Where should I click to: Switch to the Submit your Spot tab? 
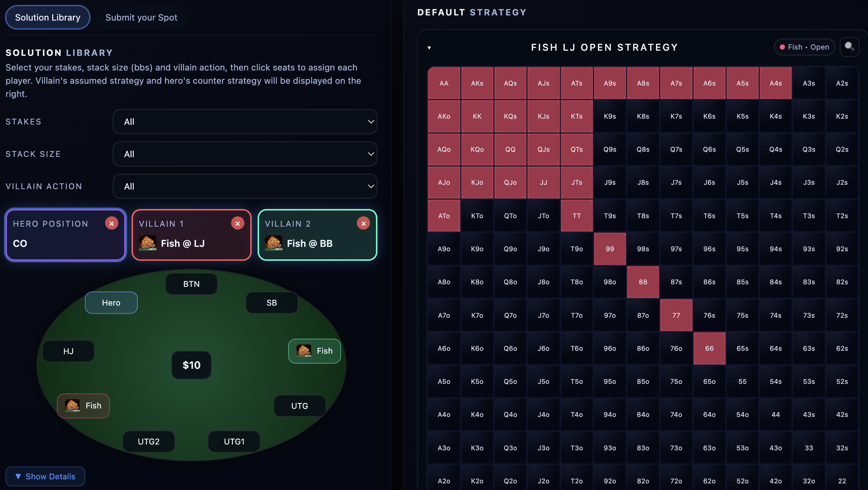(141, 17)
